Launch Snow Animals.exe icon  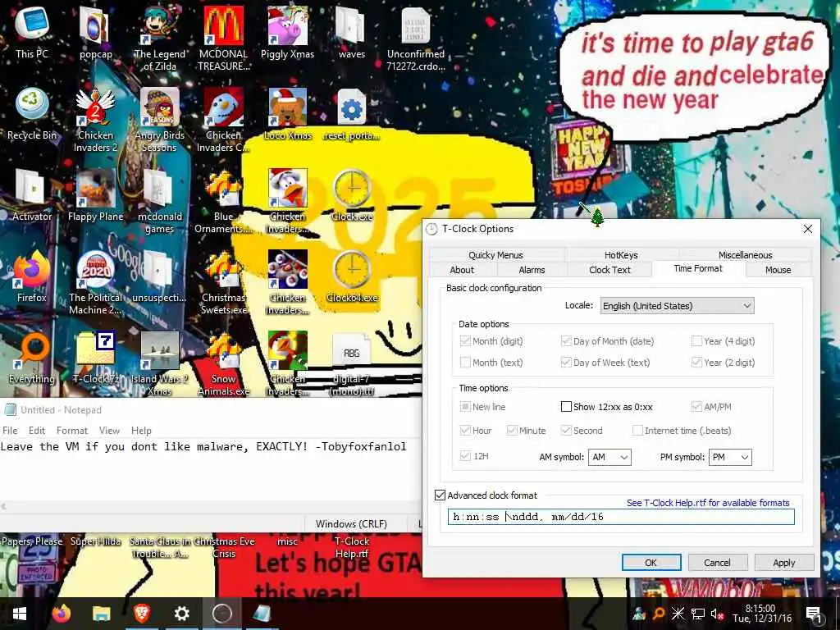tap(223, 363)
